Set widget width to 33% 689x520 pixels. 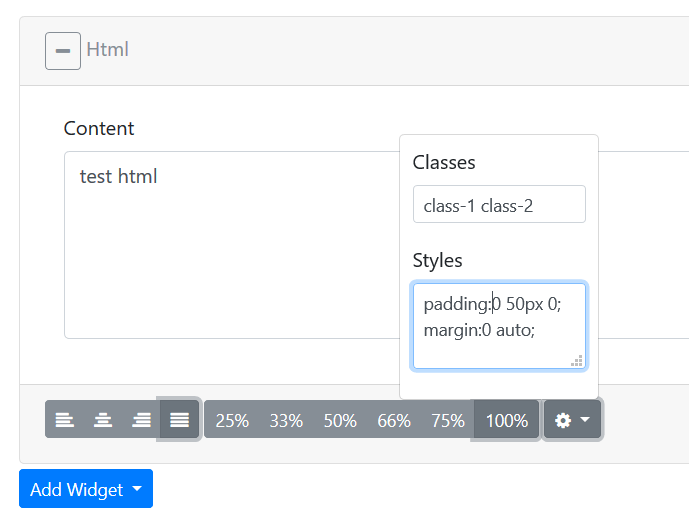[286, 420]
